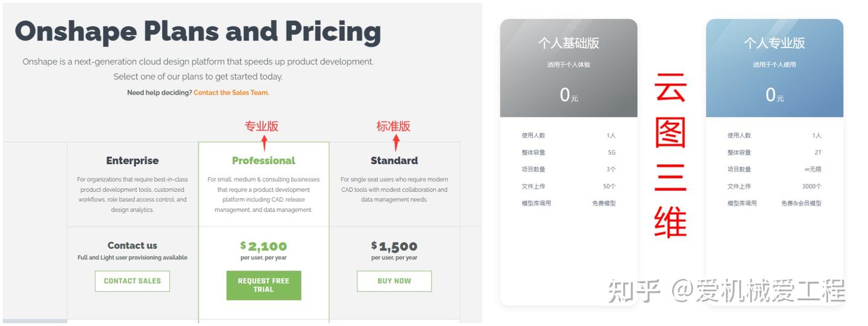868x326 pixels.
Task: Open the 个人专业版 plan card header
Action: click(x=774, y=43)
